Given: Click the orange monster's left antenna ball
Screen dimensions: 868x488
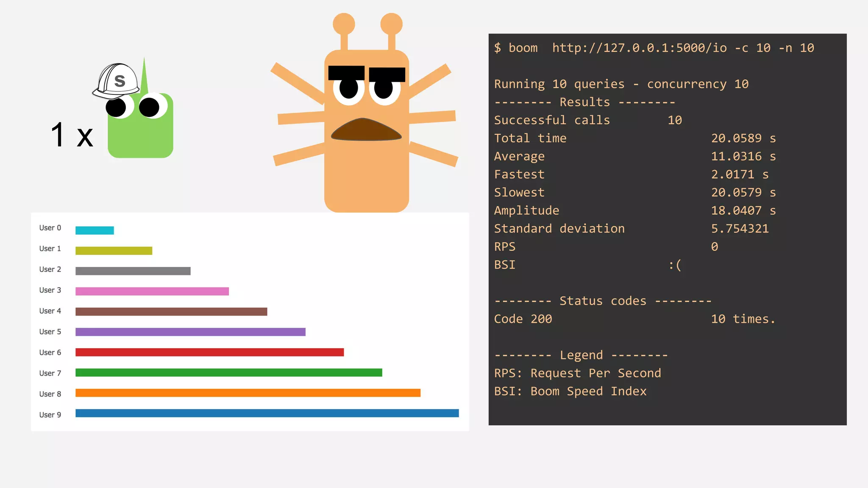Looking at the screenshot, I should (x=344, y=24).
